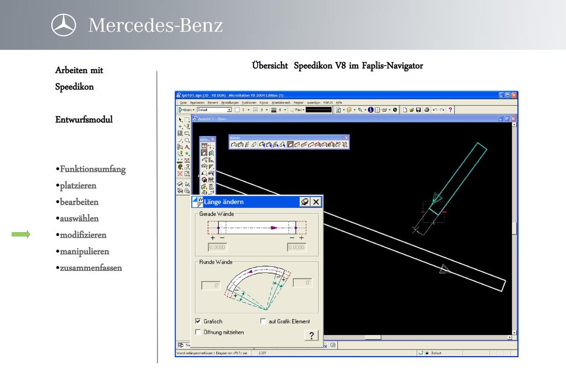This screenshot has width=566, height=392.
Task: Click the black active color swatch bar
Action: [319, 109]
